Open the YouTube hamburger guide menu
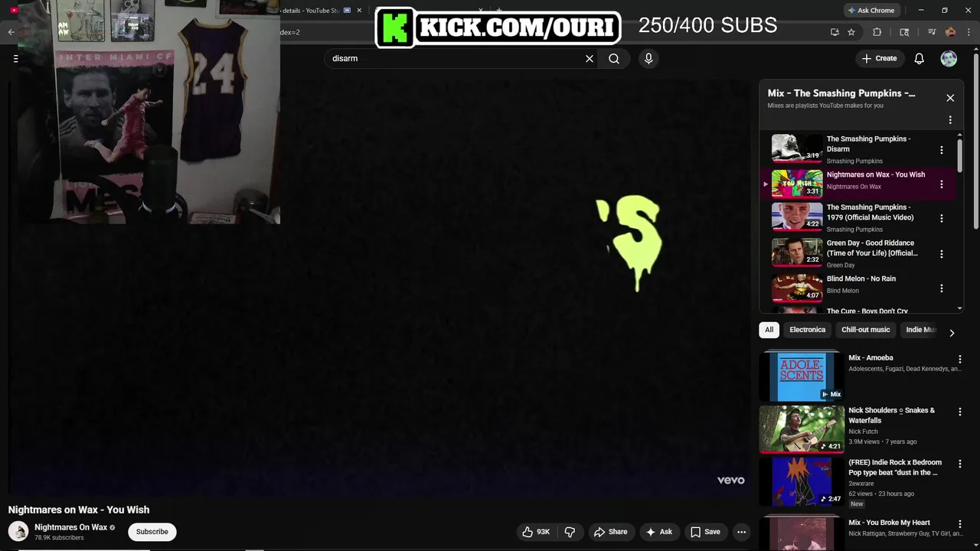Screen dimensions: 980x551 click(15, 58)
